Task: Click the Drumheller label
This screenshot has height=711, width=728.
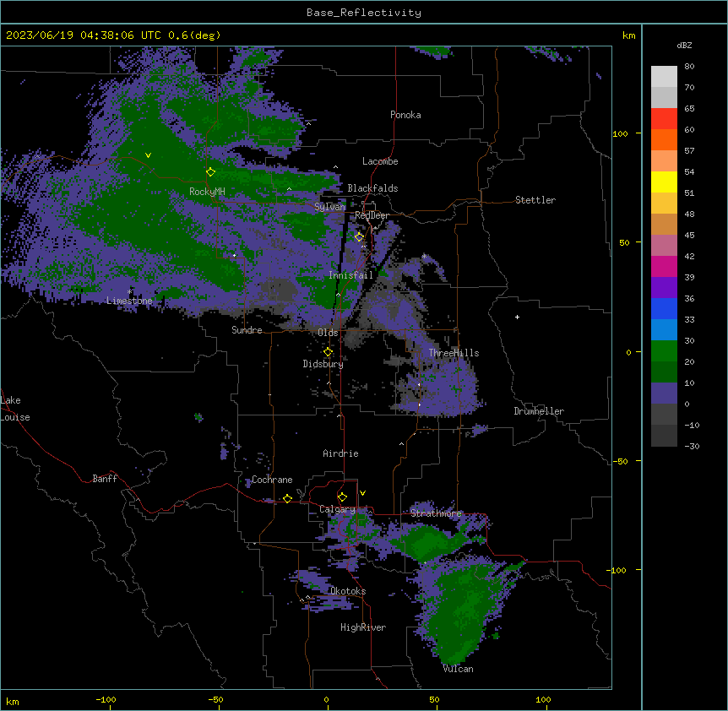Action: pyautogui.click(x=539, y=411)
